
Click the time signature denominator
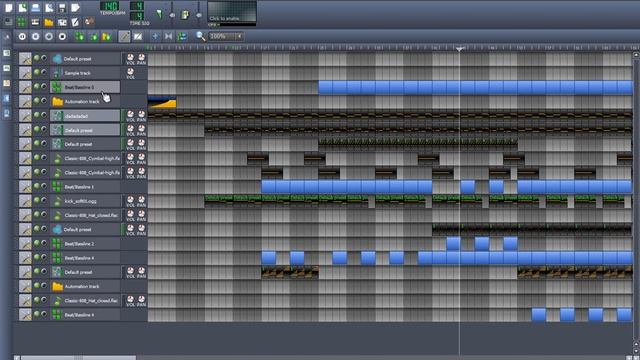tap(137, 16)
